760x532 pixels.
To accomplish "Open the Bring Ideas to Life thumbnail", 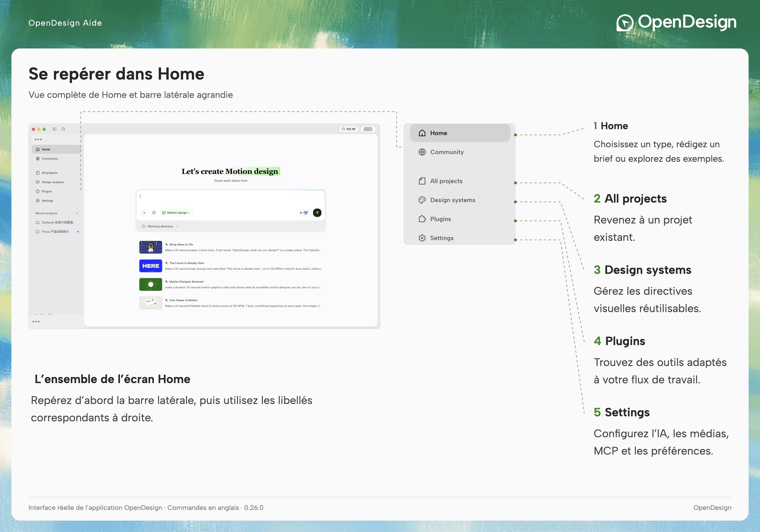I will (151, 247).
